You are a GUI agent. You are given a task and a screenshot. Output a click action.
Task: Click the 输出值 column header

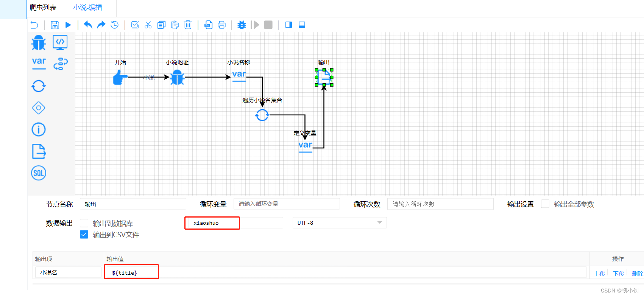click(x=115, y=259)
